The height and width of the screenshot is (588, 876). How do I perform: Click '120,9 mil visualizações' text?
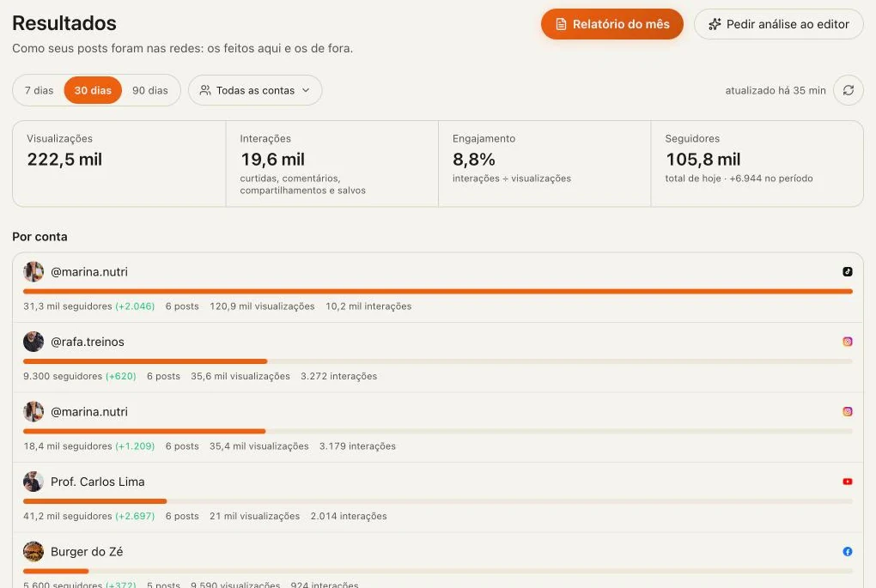(x=262, y=306)
